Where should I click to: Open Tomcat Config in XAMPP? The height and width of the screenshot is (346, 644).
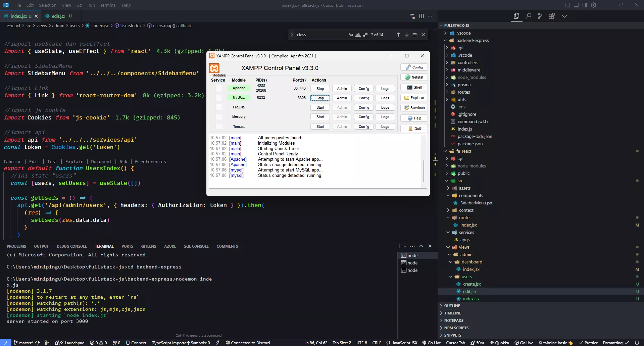click(x=364, y=127)
